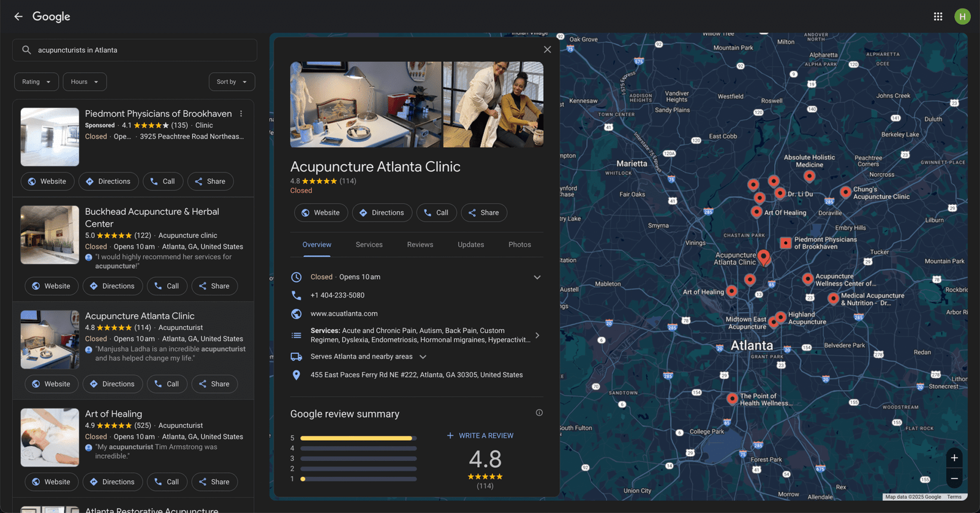Screen dimensions: 980x513
Task: Click the clock icon beside opening hours
Action: 296,277
